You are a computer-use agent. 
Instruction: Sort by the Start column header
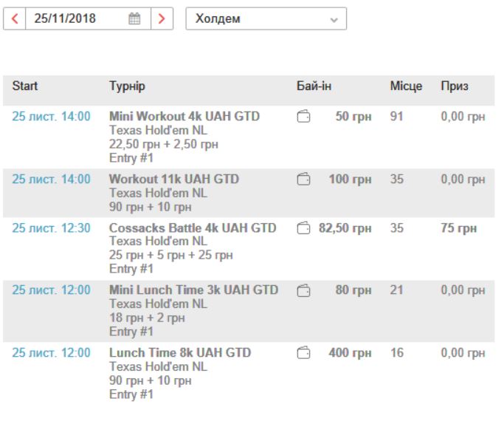(25, 86)
